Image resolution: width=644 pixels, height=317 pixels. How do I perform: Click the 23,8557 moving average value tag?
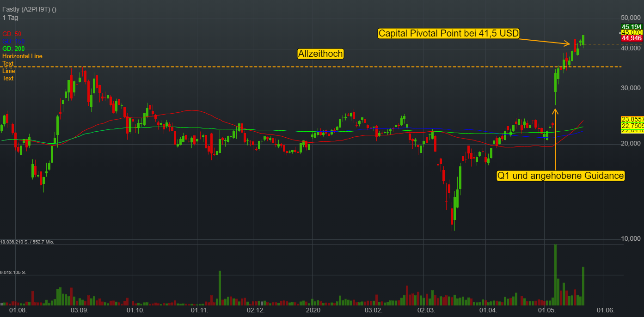[632, 119]
